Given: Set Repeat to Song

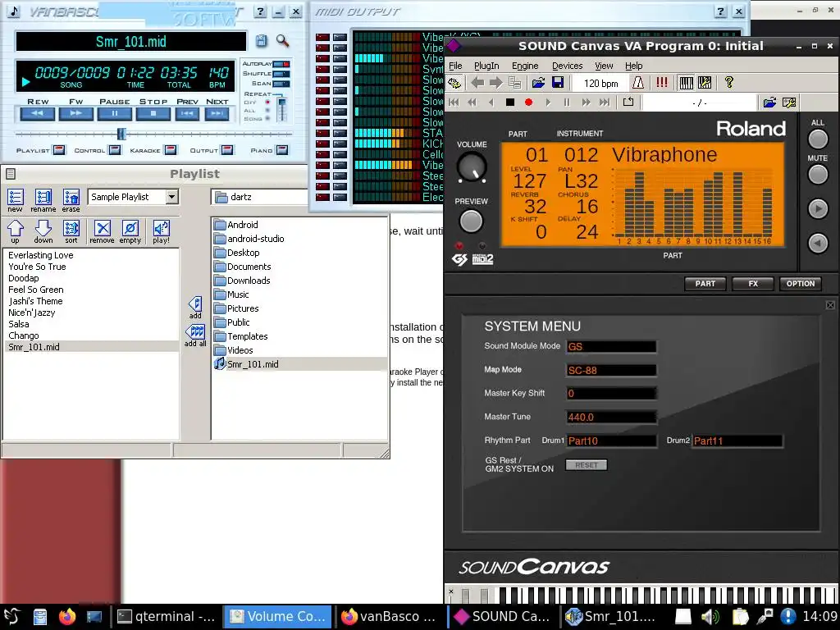Looking at the screenshot, I should [267, 118].
